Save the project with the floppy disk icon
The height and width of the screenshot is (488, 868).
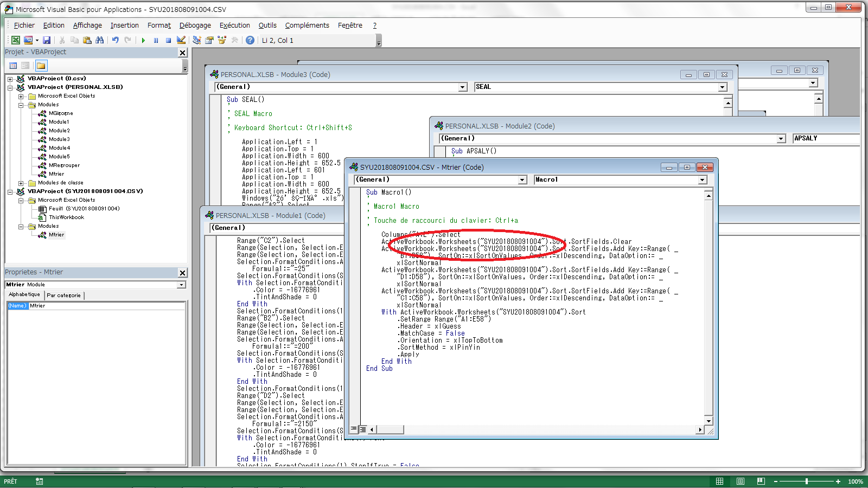[47, 40]
